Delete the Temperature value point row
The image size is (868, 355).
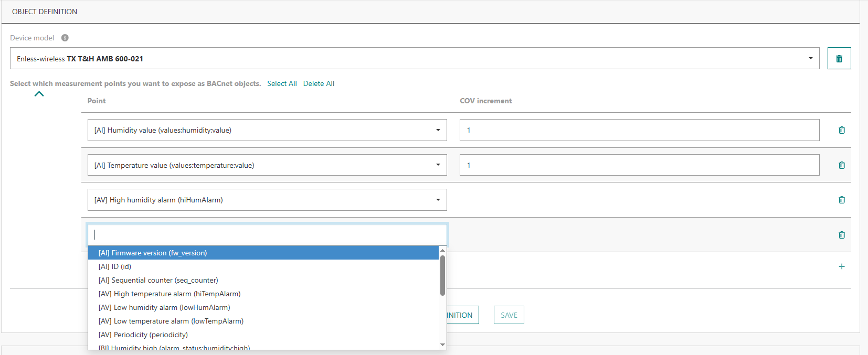click(x=841, y=165)
